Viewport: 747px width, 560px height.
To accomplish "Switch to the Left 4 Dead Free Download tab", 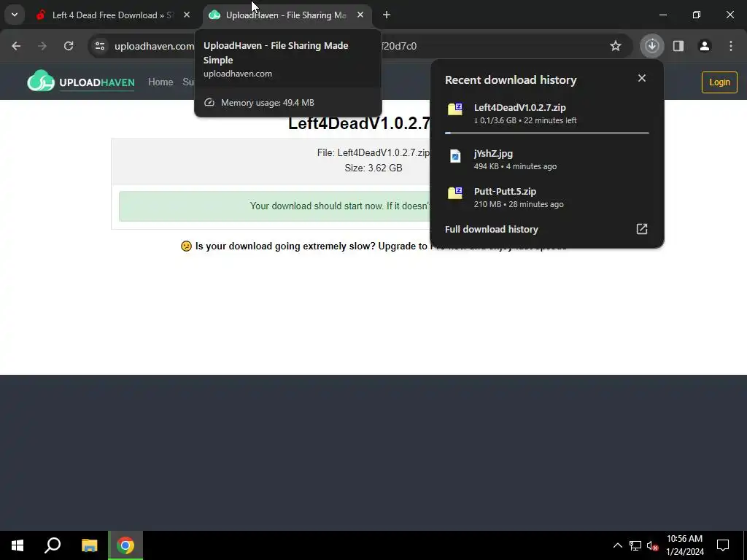I will [x=115, y=15].
